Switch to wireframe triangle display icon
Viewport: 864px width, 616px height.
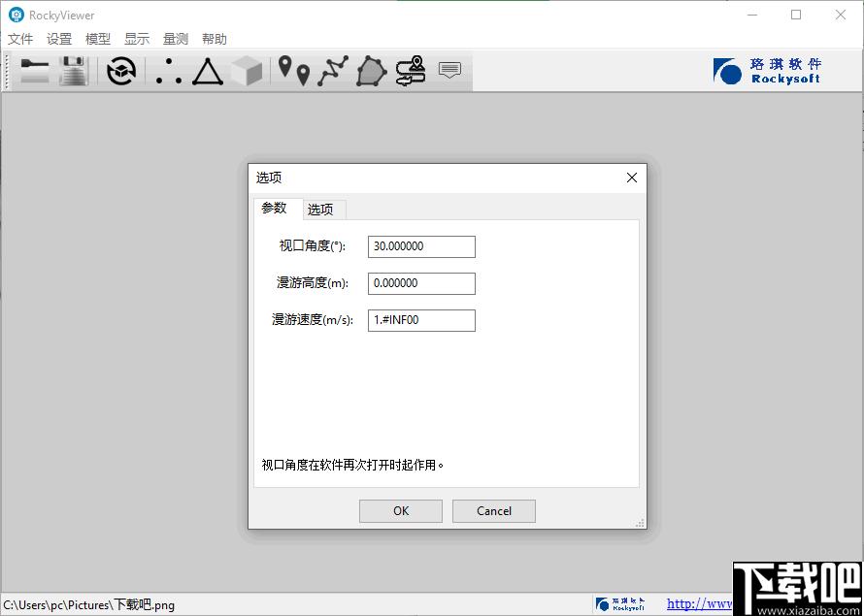coord(208,72)
